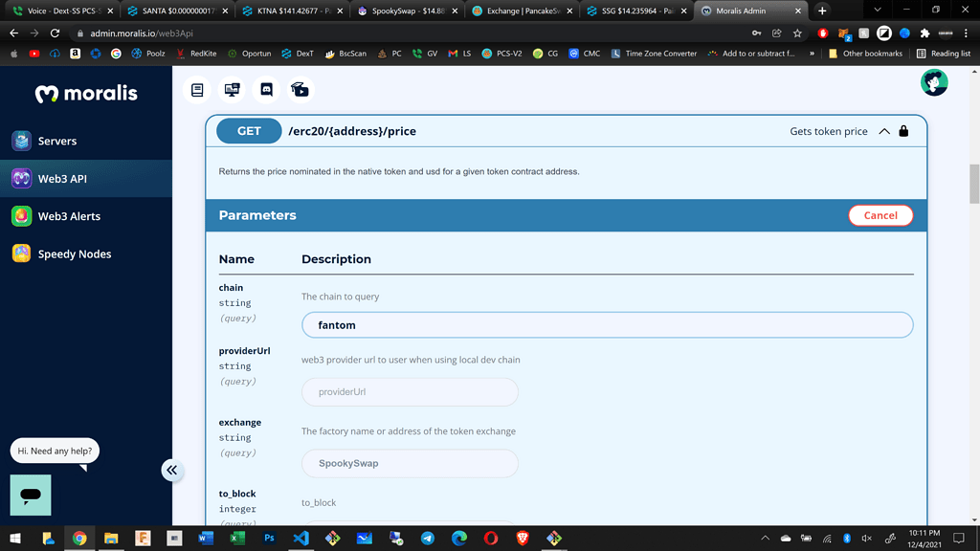Show hidden system tray icons
The image size is (980, 551).
point(765,538)
